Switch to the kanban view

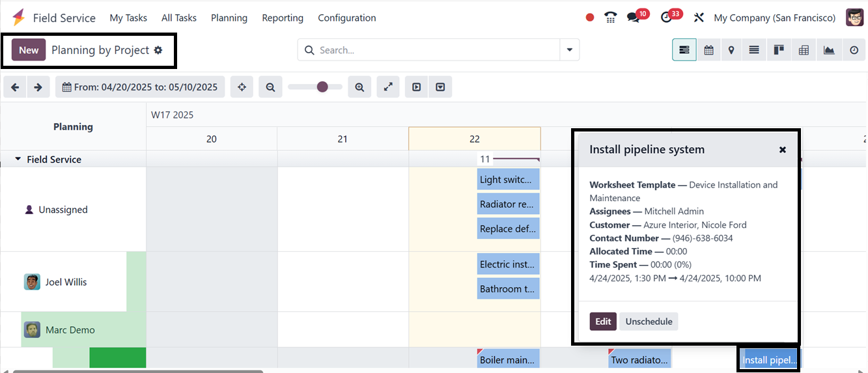(778, 50)
